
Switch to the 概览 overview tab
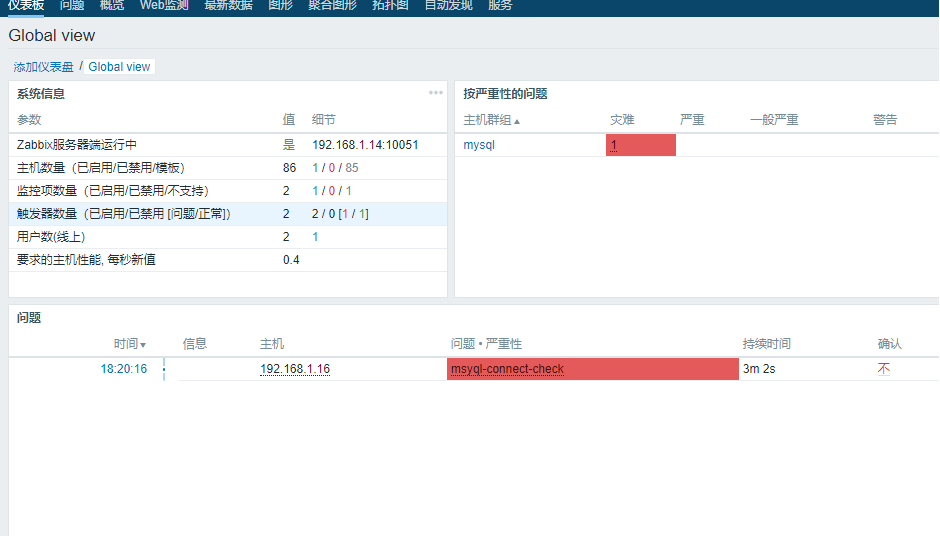[x=112, y=5]
